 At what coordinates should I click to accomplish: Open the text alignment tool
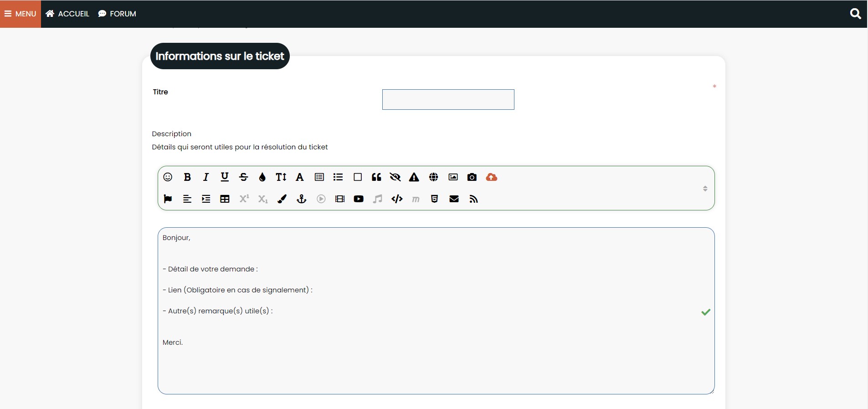[x=187, y=199]
